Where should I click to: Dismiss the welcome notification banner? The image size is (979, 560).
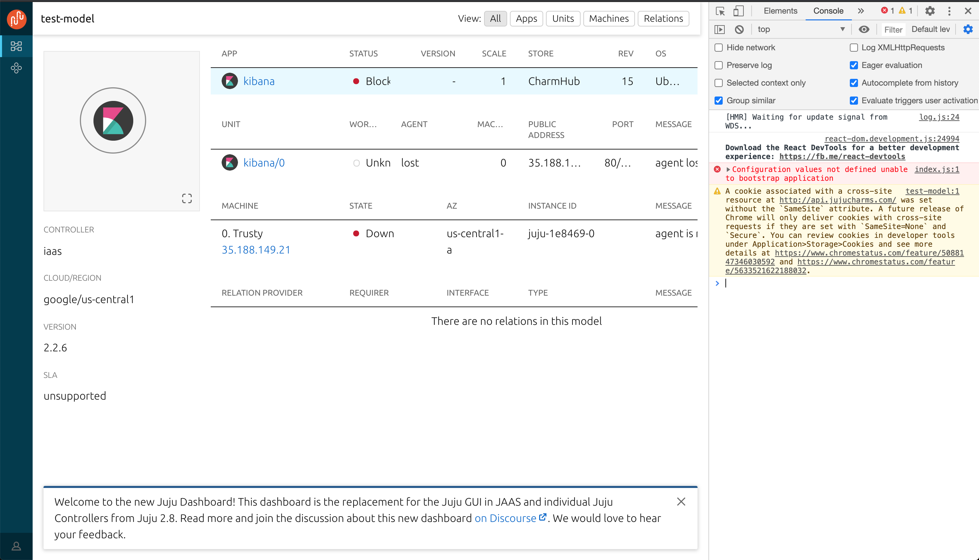(x=681, y=502)
